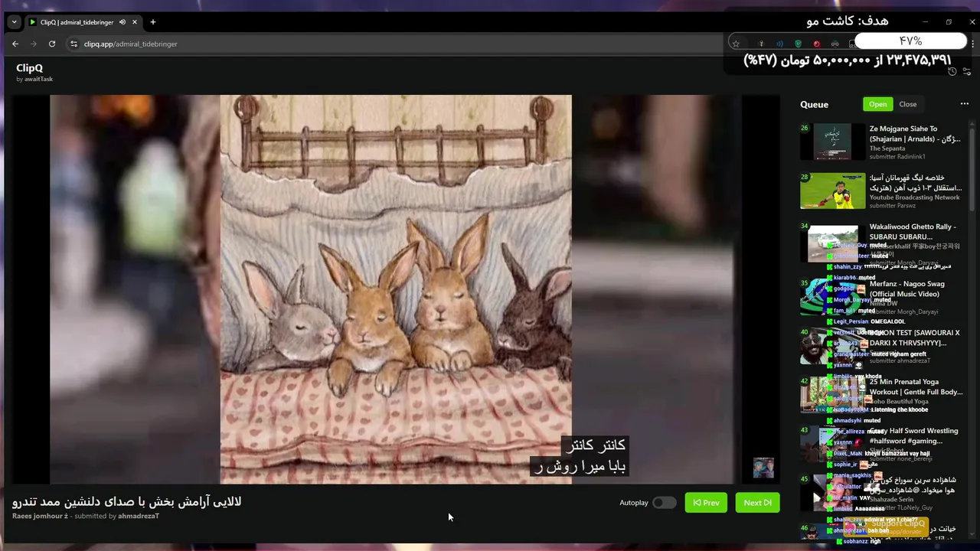Mute the tab using its speaker icon
Image resolution: width=980 pixels, height=551 pixels.
[x=122, y=22]
